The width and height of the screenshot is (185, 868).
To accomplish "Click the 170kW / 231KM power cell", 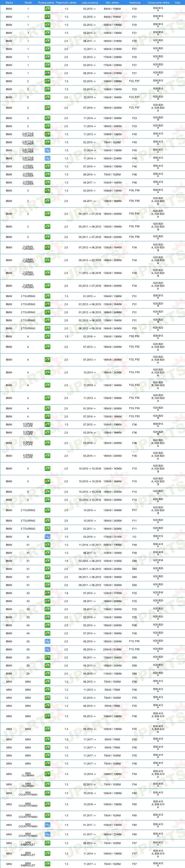I will coord(113,537).
